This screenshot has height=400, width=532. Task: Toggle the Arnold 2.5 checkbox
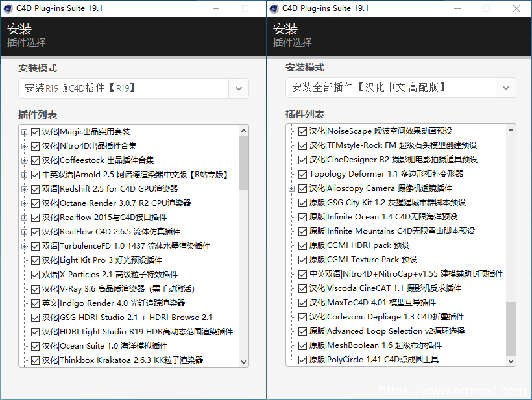[x=35, y=175]
